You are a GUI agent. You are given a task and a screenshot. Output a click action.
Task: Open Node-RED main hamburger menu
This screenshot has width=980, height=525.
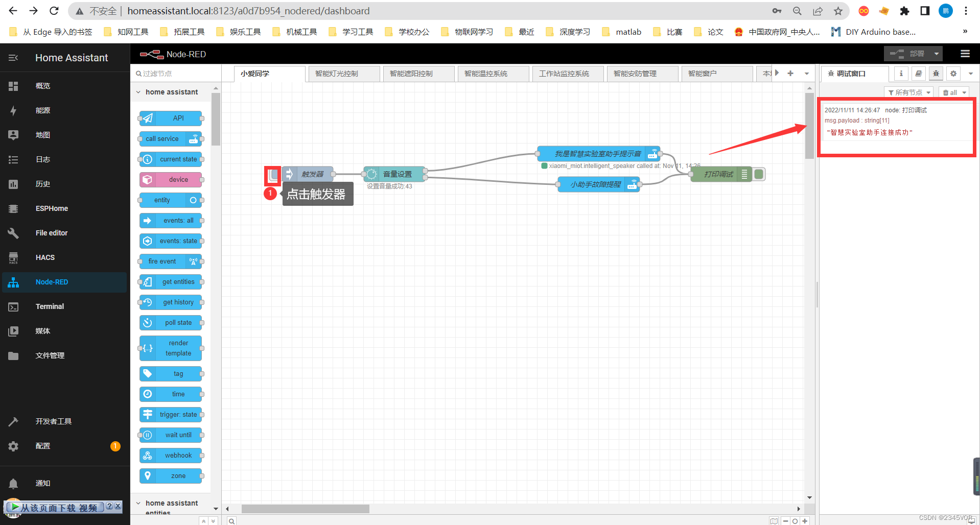pos(965,54)
